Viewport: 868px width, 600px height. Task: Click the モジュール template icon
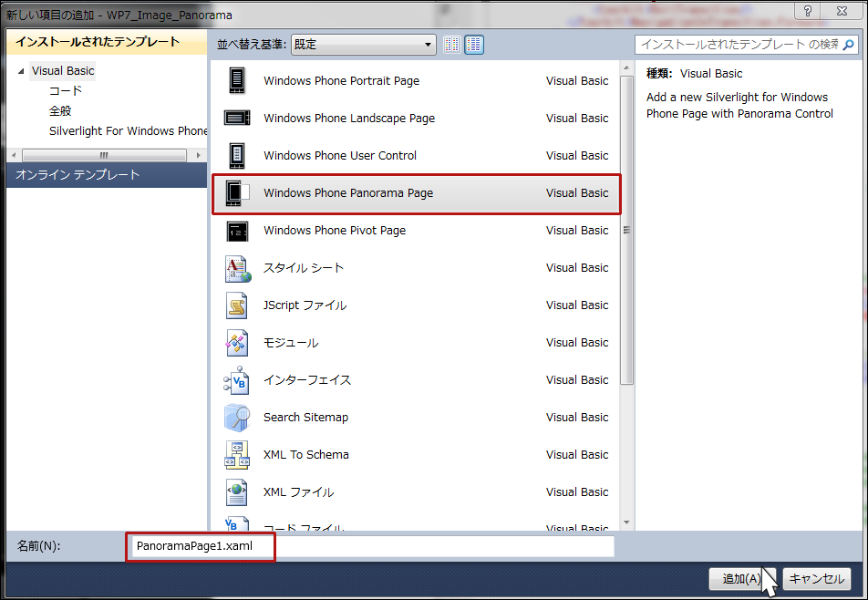[237, 343]
